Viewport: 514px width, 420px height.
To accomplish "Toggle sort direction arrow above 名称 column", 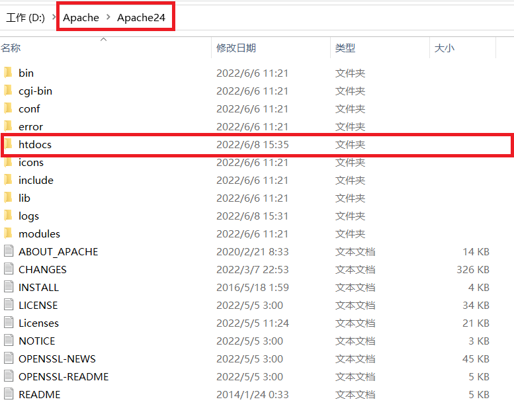I will pyautogui.click(x=104, y=39).
